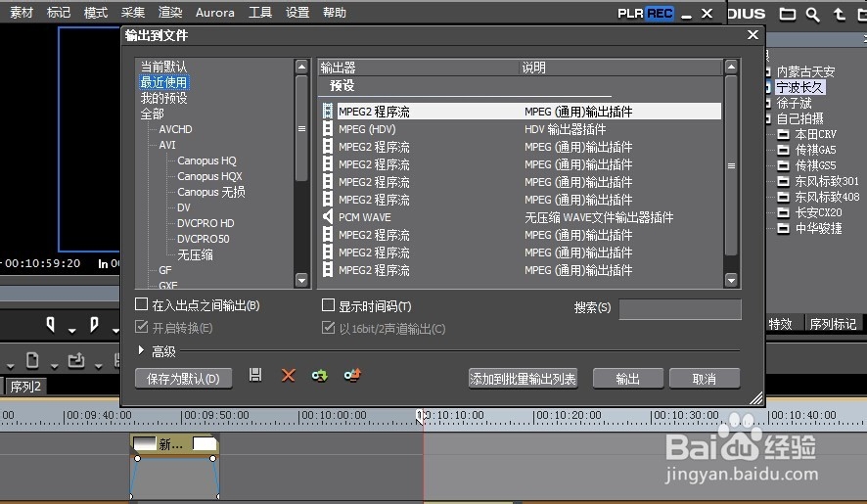Click the folder icon for 中华骏捷

(x=783, y=228)
